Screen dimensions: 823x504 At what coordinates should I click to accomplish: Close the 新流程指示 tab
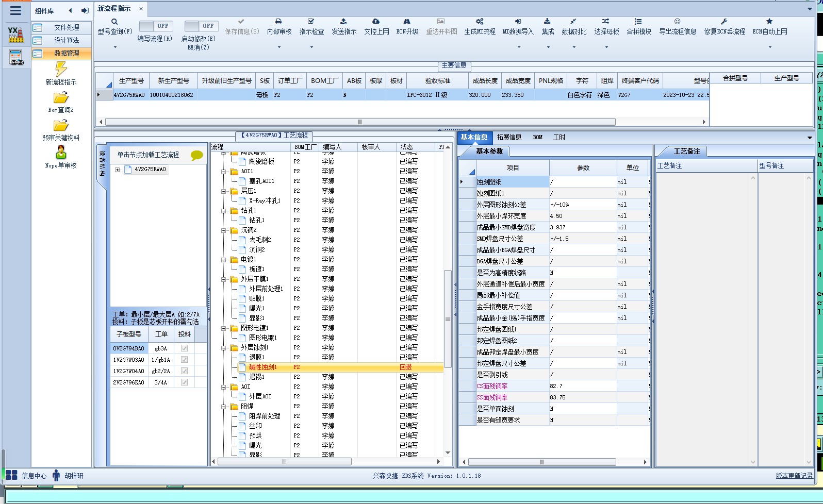pos(141,9)
